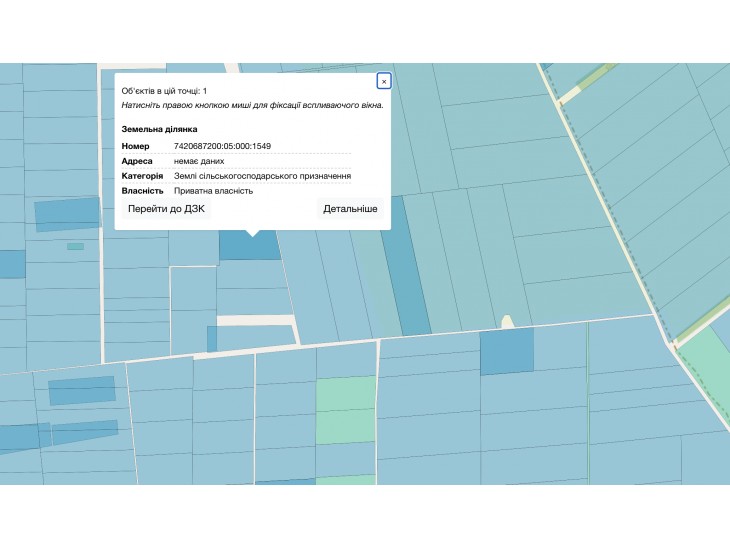
Task: Select the highlighted parcel beneath the popup pointer
Action: tap(250, 245)
